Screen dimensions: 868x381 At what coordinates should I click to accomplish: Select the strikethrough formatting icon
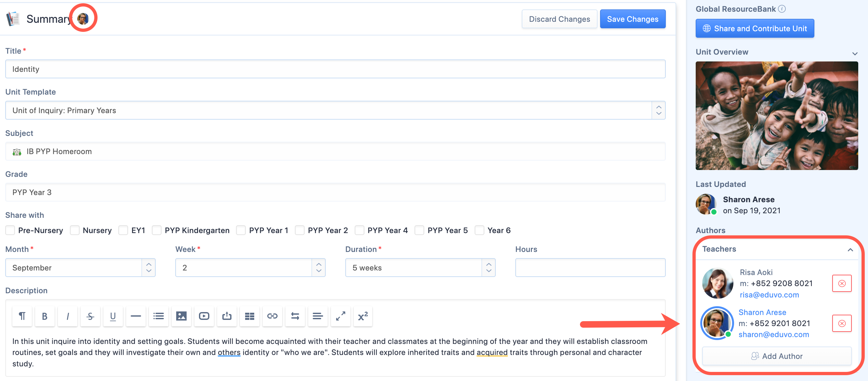90,316
